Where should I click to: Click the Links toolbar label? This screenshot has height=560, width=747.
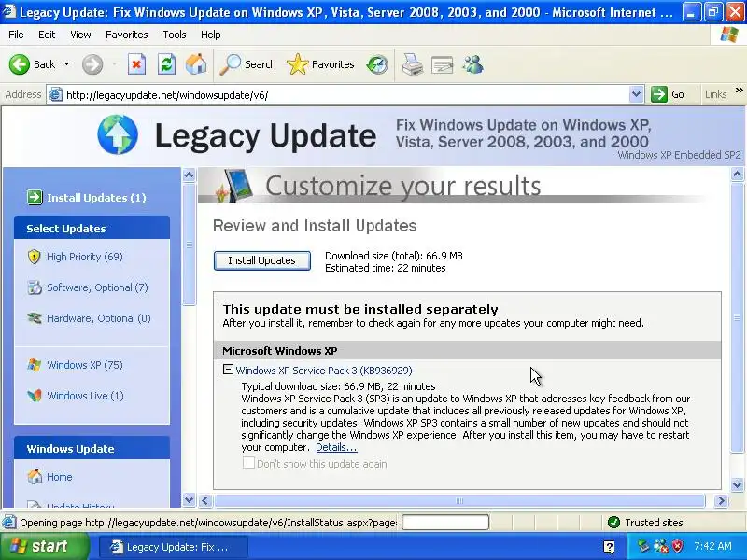tap(715, 94)
